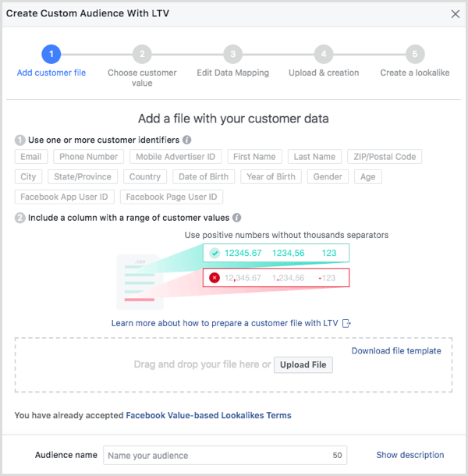Click the info icon beside customer identifiers
Viewport: 468px width, 476px height.
186,140
